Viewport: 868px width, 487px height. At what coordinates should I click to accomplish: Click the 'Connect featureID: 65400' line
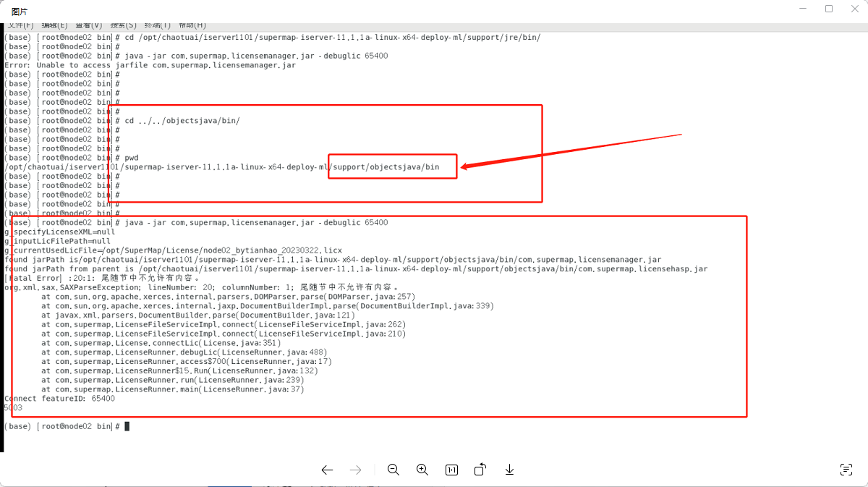coord(59,399)
